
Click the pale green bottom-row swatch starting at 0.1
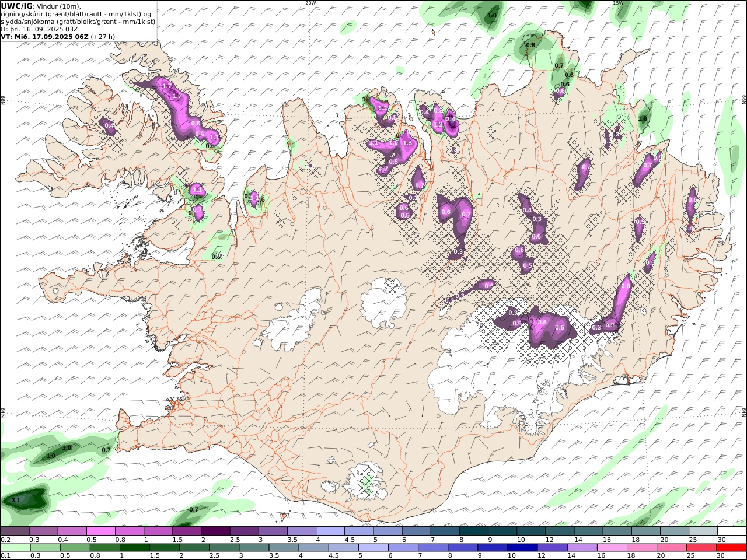click(x=16, y=548)
